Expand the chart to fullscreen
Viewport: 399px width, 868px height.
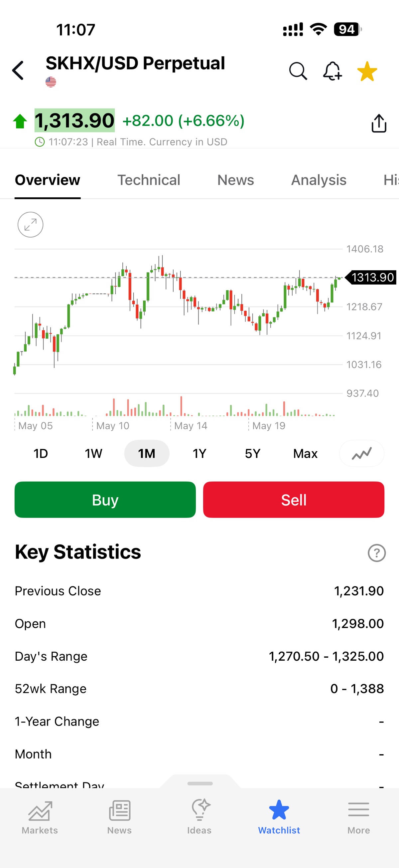tap(30, 224)
